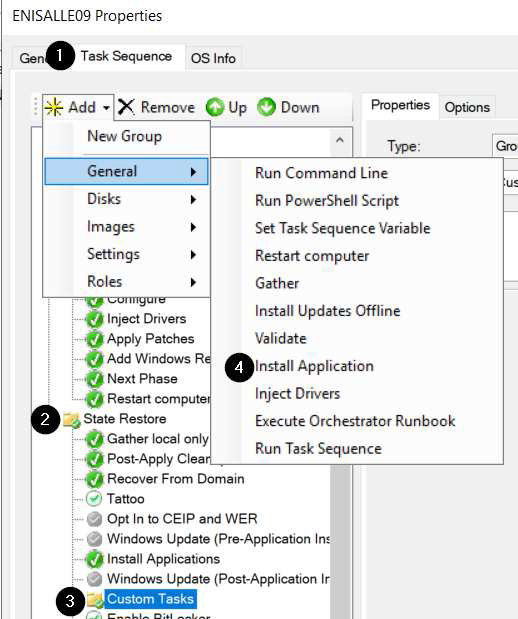Screen dimensions: 518x619
Task: Click the Restart computer step checkmark icon
Action: pos(94,399)
